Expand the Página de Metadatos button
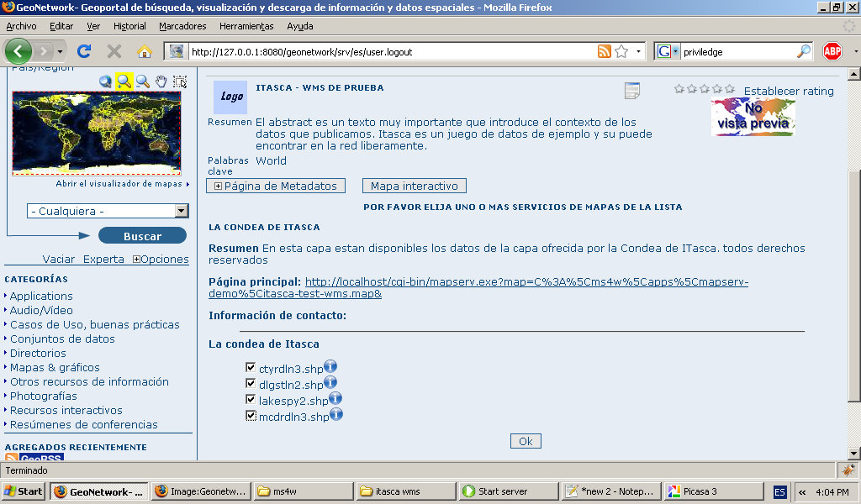The width and height of the screenshot is (861, 504). tap(275, 186)
